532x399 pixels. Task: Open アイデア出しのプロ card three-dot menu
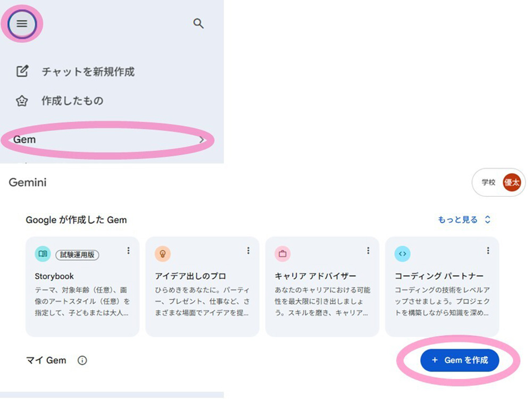click(x=248, y=251)
